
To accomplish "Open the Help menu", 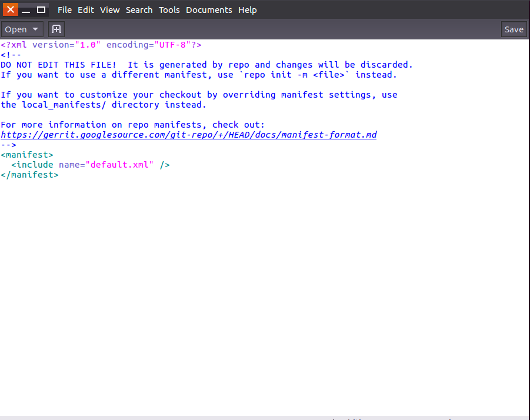I will tap(248, 10).
